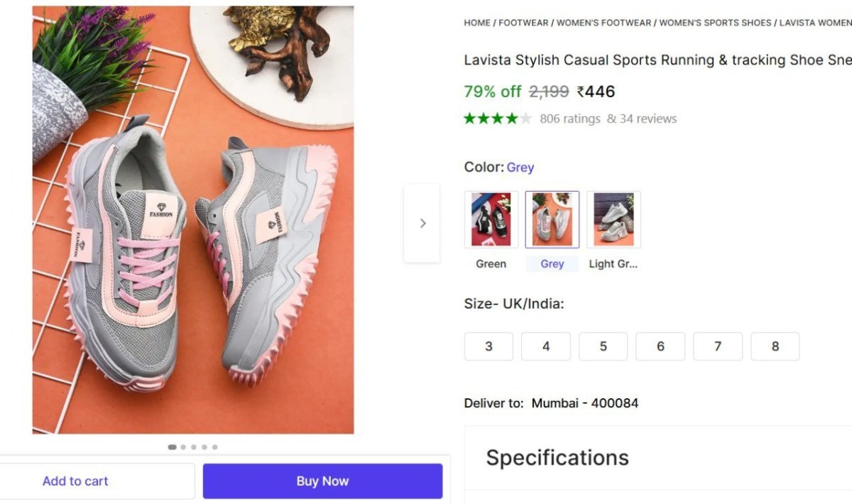Click the first carousel dot indicator
Screen dimensions: 852x504
coord(171,447)
